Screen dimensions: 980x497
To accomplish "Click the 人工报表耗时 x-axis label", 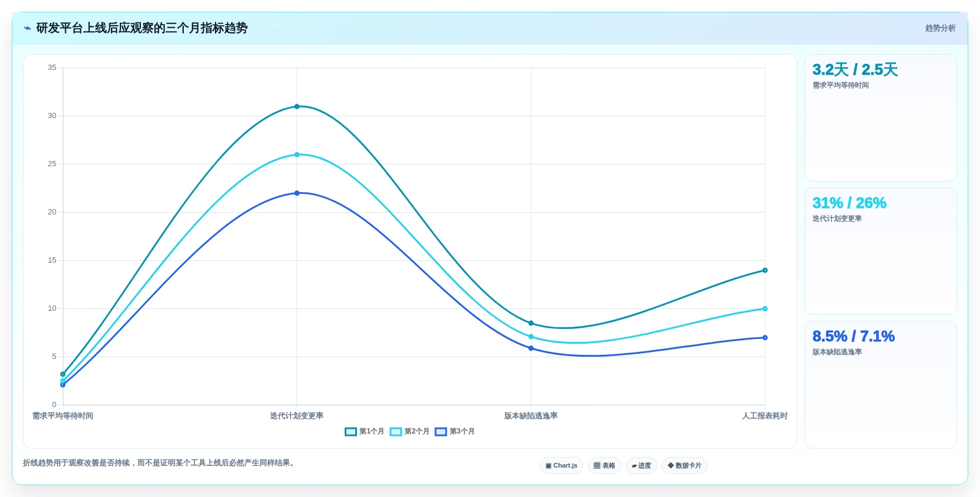I will (x=765, y=416).
